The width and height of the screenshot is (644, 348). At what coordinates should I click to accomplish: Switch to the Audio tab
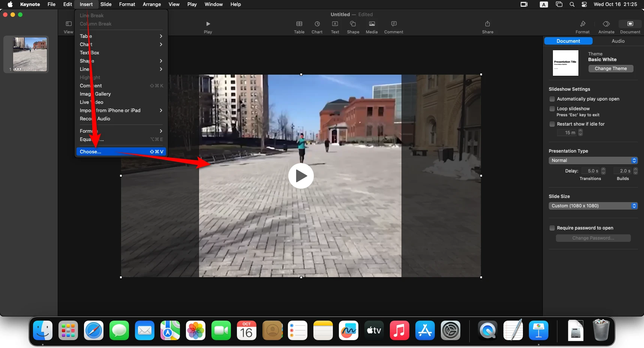(x=618, y=41)
